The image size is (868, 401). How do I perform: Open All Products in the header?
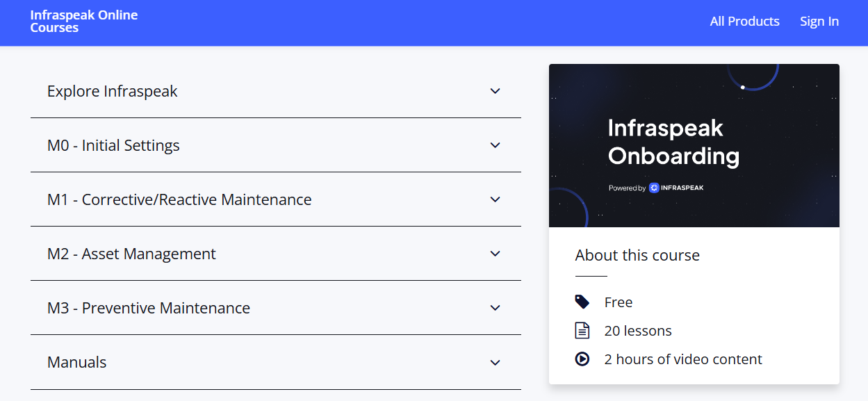click(x=744, y=22)
